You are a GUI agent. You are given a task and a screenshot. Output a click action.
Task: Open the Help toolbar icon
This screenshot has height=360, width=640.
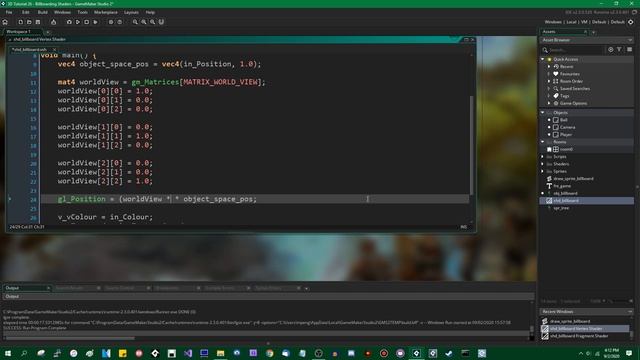pyautogui.click(x=120, y=22)
